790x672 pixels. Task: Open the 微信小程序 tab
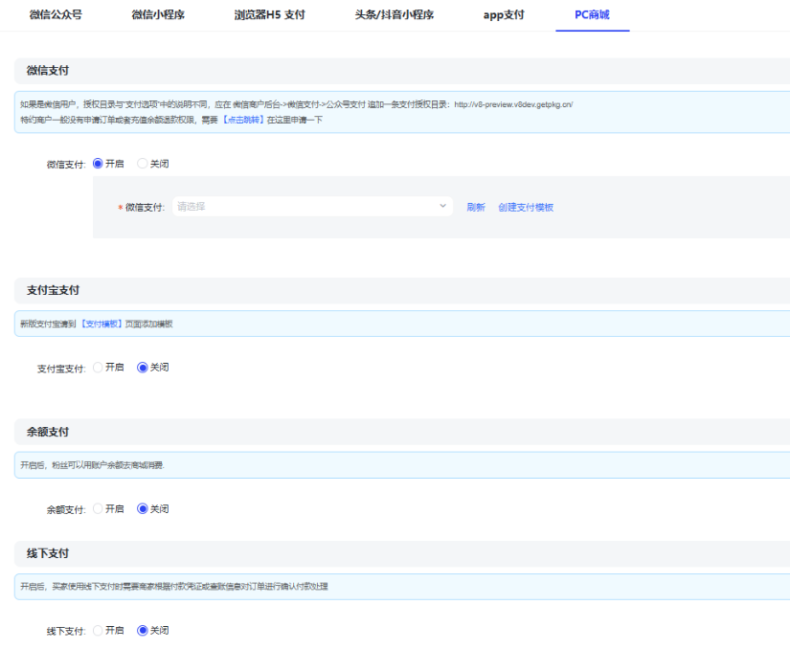tap(158, 15)
